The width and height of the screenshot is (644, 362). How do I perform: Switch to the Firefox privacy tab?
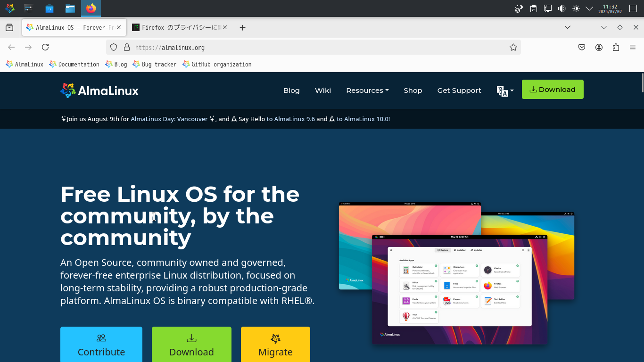coord(180,28)
